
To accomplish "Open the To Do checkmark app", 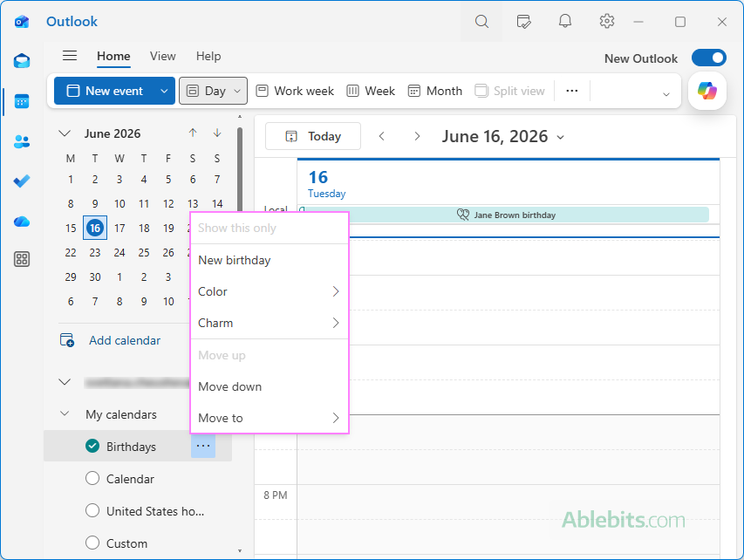I will click(x=22, y=181).
